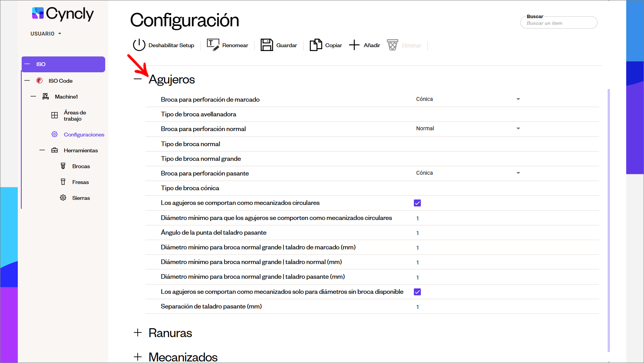Click the settings list vertical scrollbar
Image resolution: width=644 pixels, height=363 pixels.
(609, 220)
